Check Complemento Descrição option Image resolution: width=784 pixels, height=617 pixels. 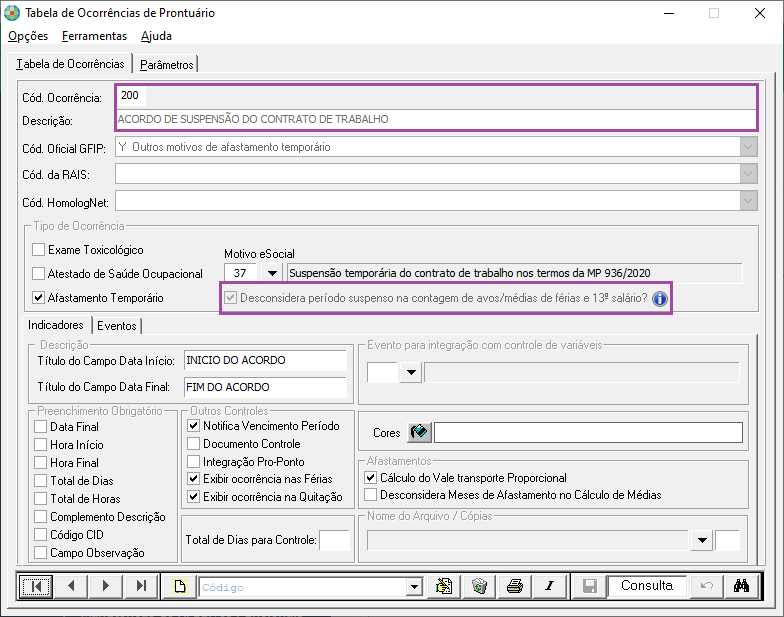click(x=40, y=516)
